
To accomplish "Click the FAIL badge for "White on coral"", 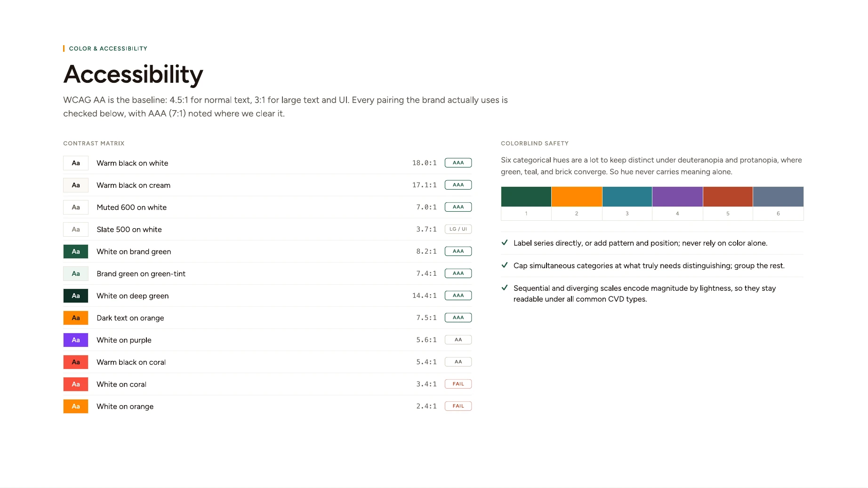I will tap(458, 384).
